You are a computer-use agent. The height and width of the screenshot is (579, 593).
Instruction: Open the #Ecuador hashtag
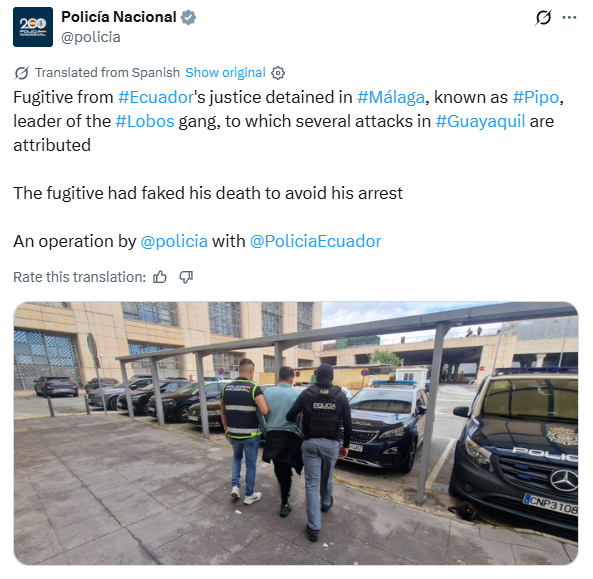click(156, 97)
